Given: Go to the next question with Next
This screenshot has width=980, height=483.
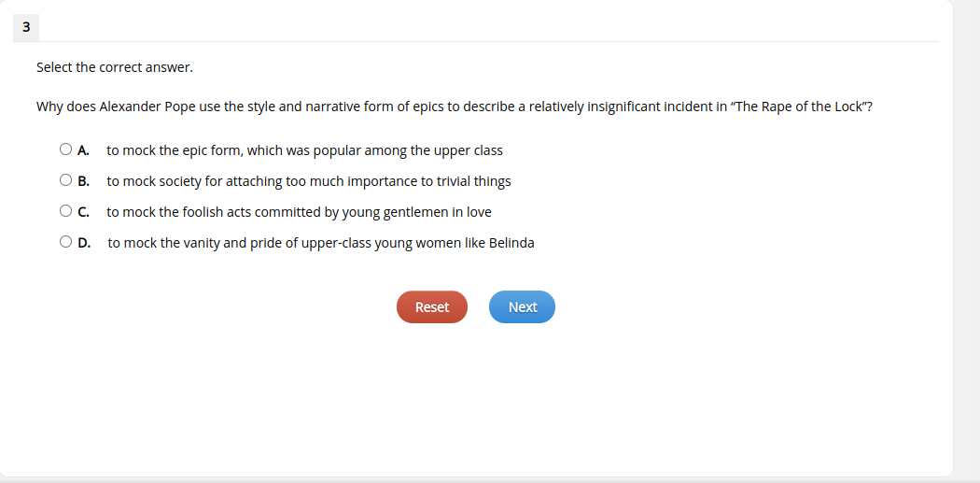Looking at the screenshot, I should [522, 307].
